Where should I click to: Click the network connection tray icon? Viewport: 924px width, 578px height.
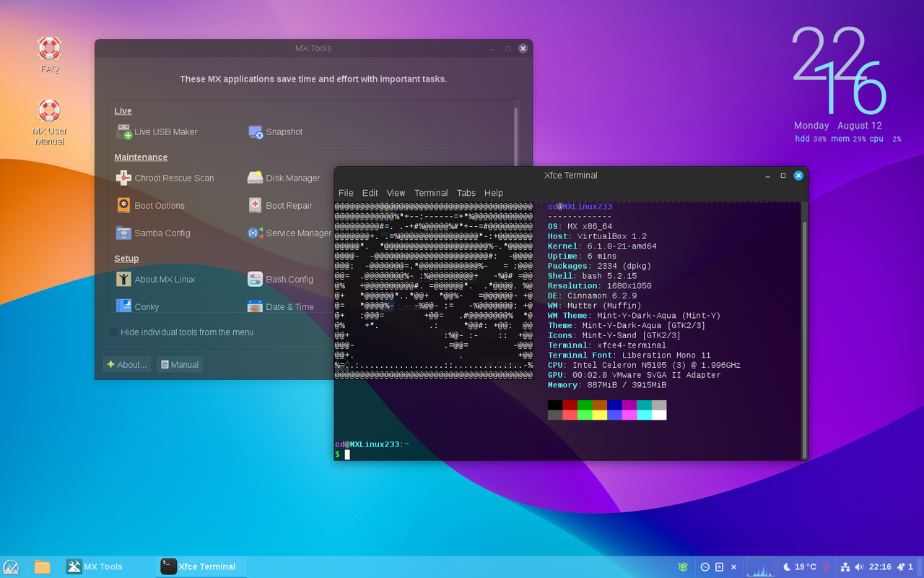(x=846, y=567)
